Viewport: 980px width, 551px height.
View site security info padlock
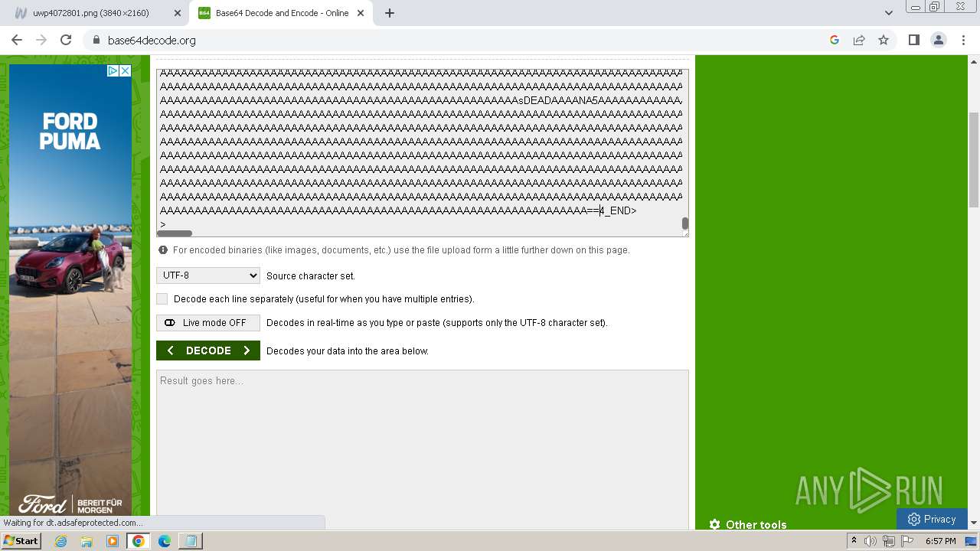point(96,40)
